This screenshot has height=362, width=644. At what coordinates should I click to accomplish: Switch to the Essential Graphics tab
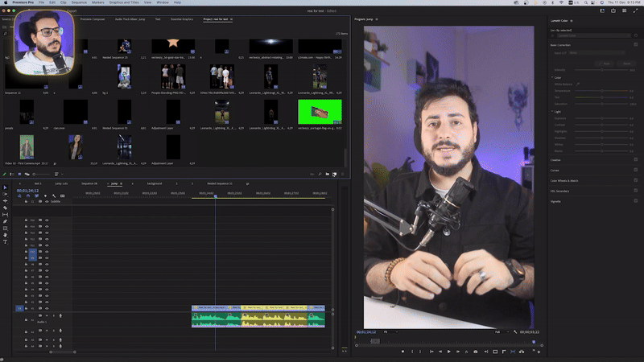point(181,18)
